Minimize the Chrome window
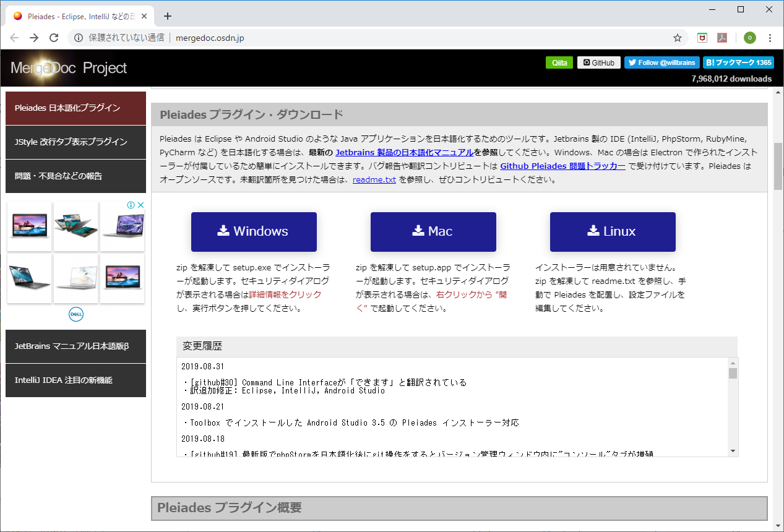The width and height of the screenshot is (784, 532). 712,9
